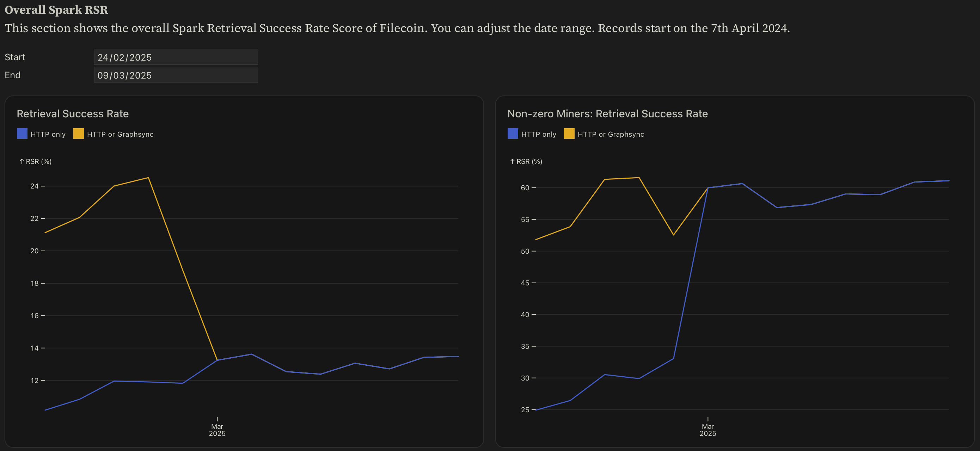Image resolution: width=980 pixels, height=451 pixels.
Task: Click blue HTTP only swatch in left chart
Action: tap(22, 134)
